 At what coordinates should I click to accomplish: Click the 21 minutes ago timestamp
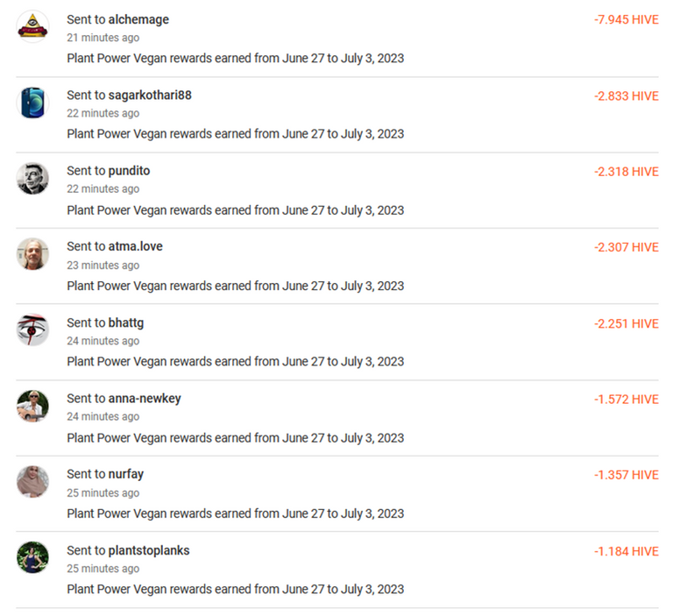103,38
